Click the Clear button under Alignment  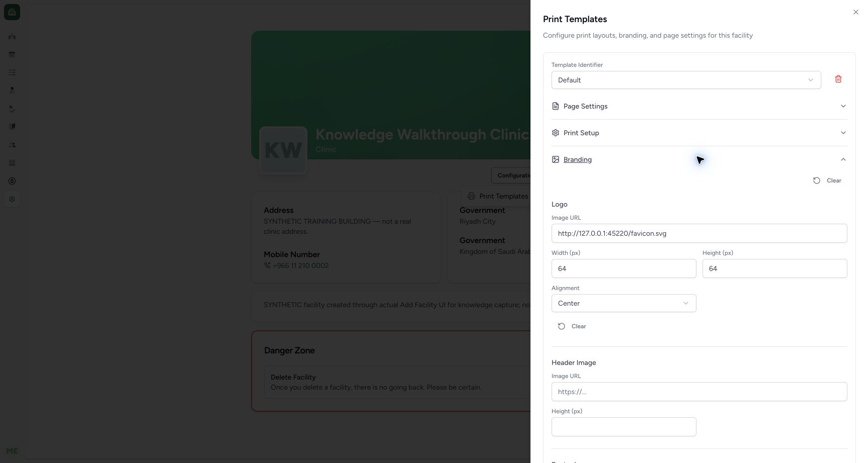click(x=572, y=326)
